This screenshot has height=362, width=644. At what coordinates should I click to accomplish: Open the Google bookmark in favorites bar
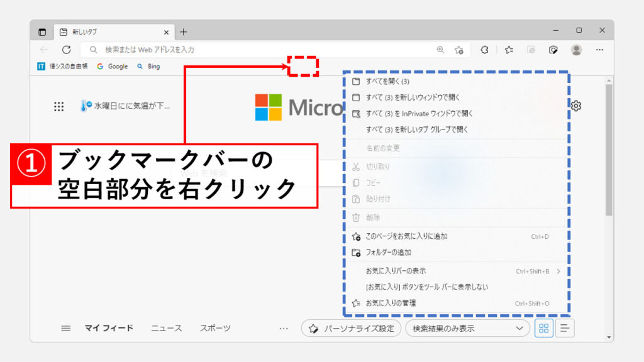(x=112, y=66)
